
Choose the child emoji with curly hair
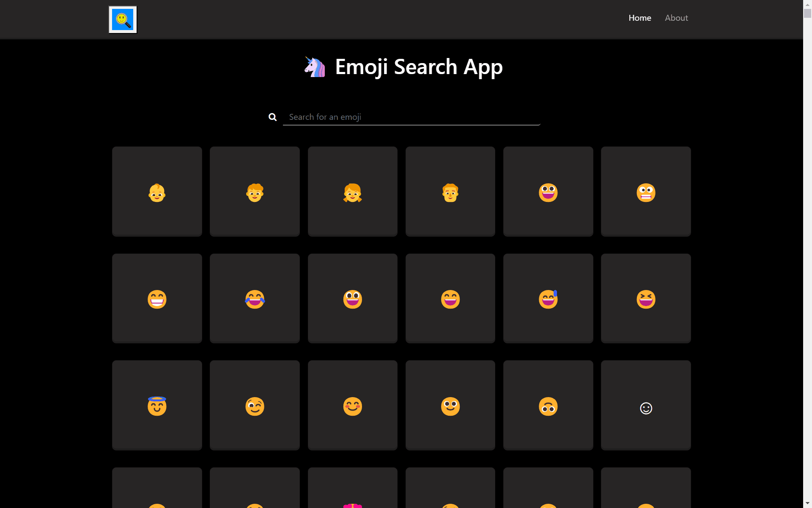tap(255, 191)
